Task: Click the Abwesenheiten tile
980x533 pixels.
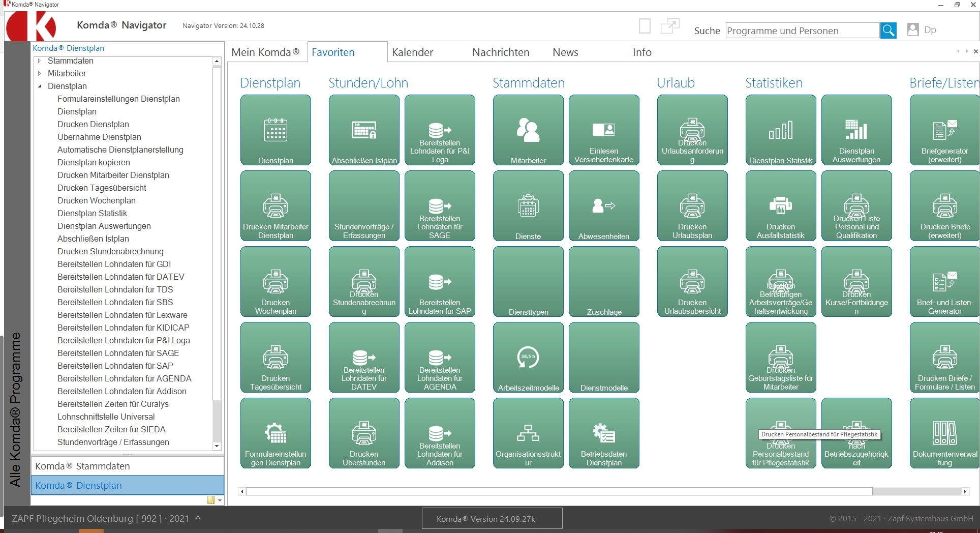Action: coord(604,206)
